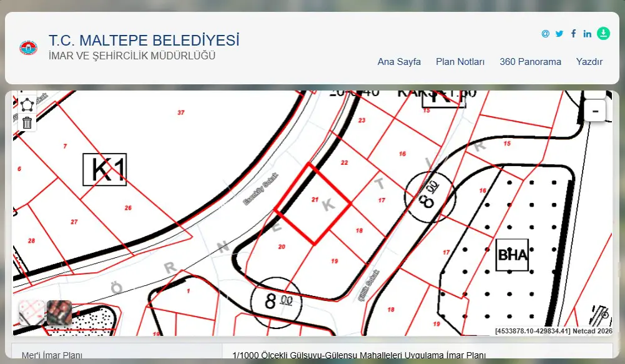Screen dimensions: 625x364
Task: Click the Mer'i İmar Planı row label
Action: point(52,355)
